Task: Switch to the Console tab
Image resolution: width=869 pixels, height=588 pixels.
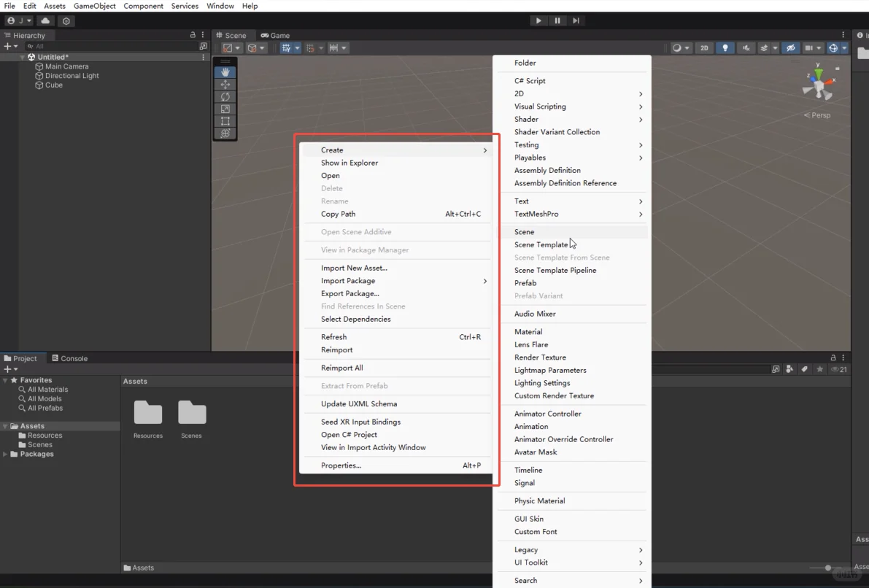Action: (x=70, y=358)
